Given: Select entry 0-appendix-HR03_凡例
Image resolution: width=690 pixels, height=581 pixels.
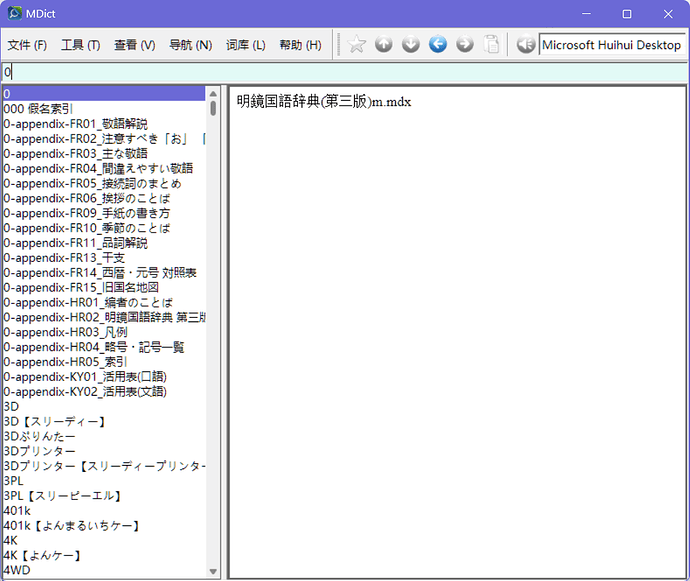Looking at the screenshot, I should point(104,332).
